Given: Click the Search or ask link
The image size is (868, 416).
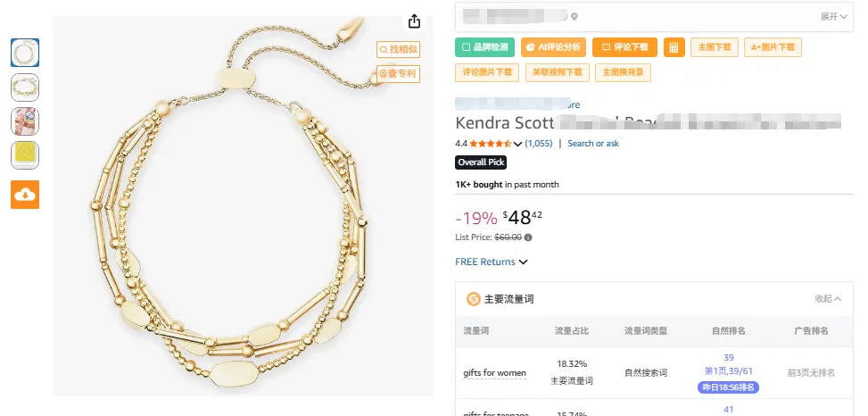Looking at the screenshot, I should click(x=593, y=144).
